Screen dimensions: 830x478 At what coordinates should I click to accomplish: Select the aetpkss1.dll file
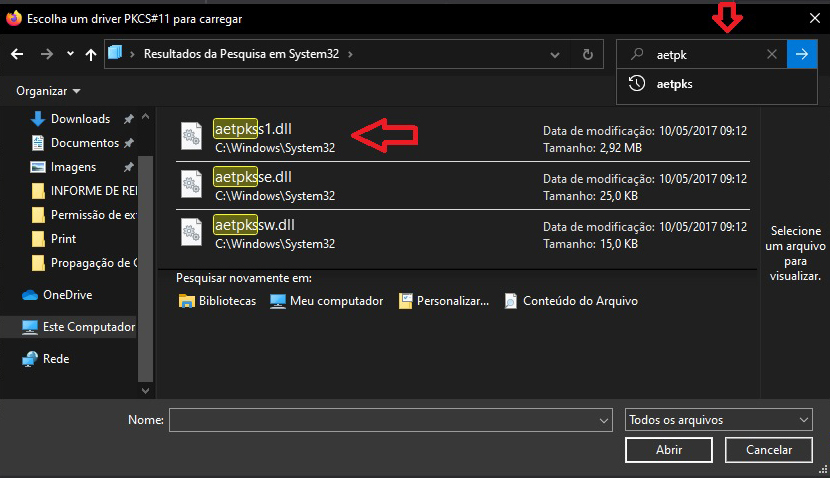pyautogui.click(x=253, y=129)
